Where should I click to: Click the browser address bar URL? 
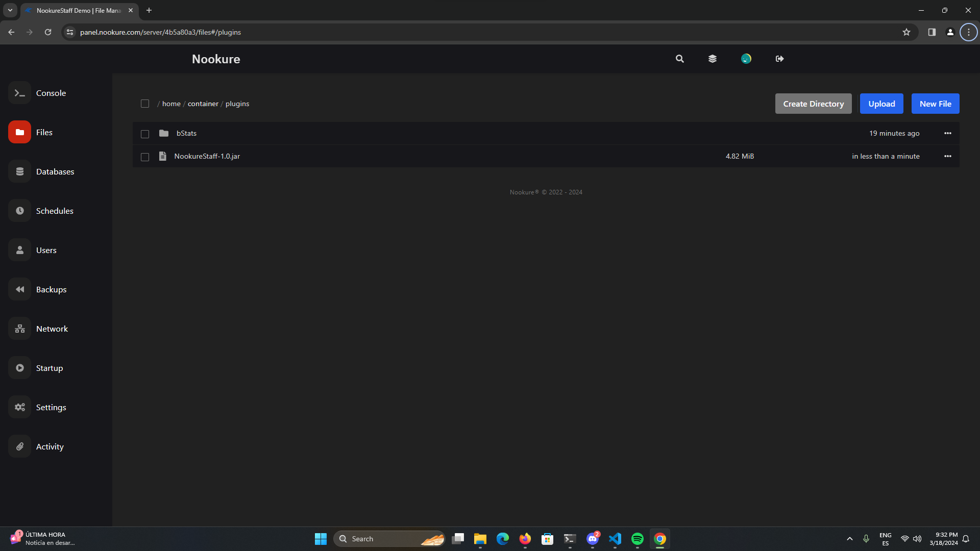[160, 32]
